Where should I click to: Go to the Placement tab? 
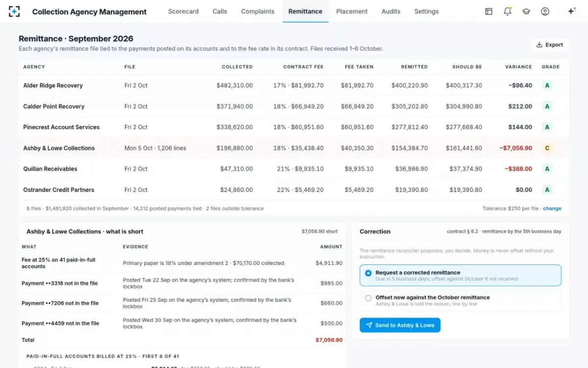[x=352, y=11]
